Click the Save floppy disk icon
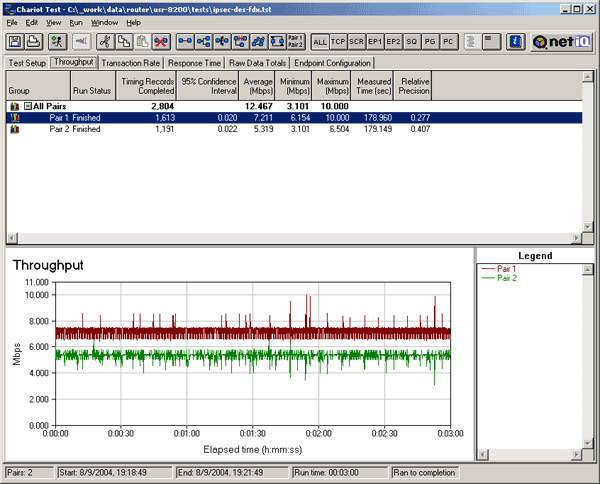 tap(17, 42)
